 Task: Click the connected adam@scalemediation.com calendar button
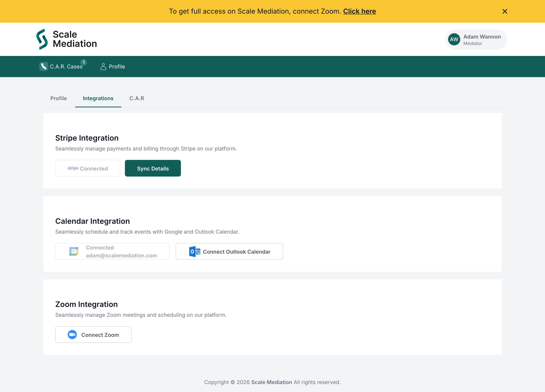112,251
